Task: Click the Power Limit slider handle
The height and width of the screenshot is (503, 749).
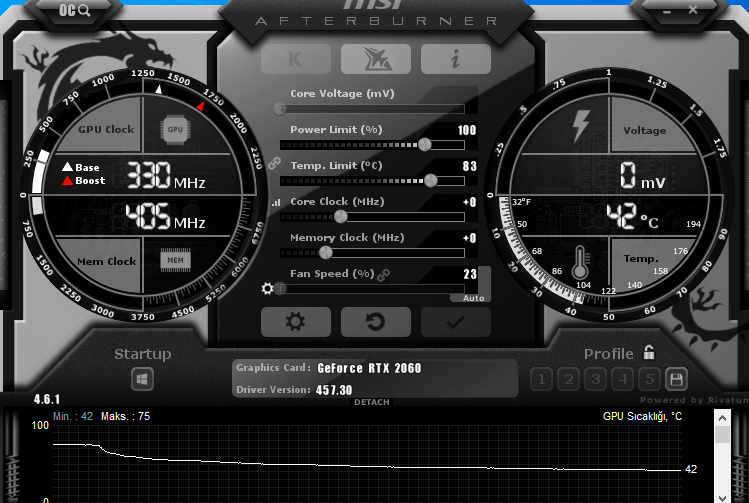Action: [x=425, y=145]
